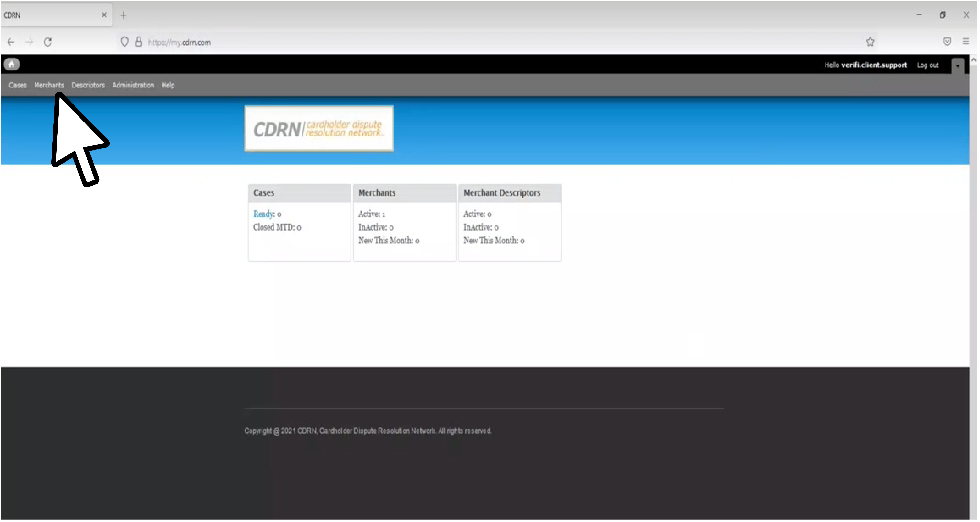Go back with the browser back arrow
This screenshot has height=522, width=980.
pyautogui.click(x=11, y=42)
